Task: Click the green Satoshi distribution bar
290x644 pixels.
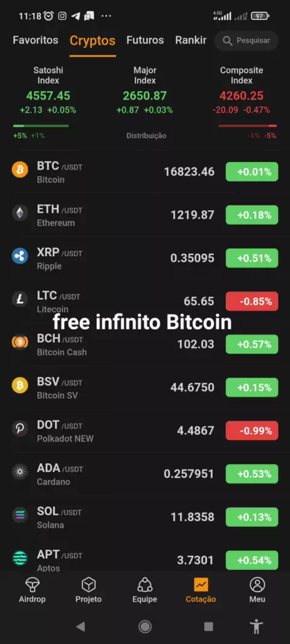Action: click(x=40, y=126)
